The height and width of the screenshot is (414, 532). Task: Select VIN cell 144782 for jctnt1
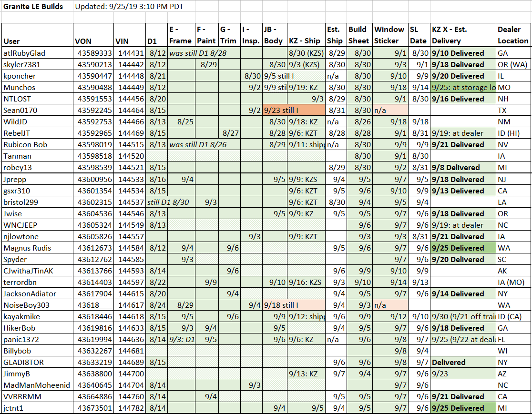(x=130, y=408)
